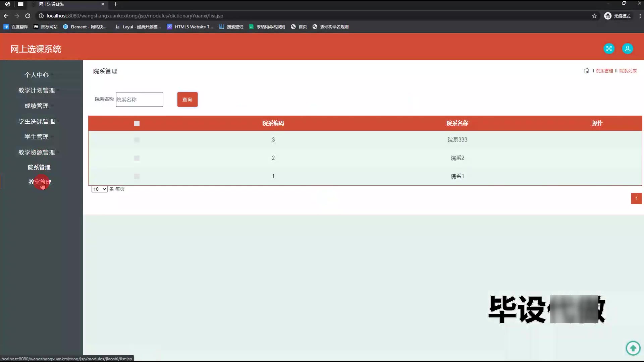Open the HTML5 Website bookmark
Image resolution: width=644 pixels, height=362 pixels.
pos(190,27)
